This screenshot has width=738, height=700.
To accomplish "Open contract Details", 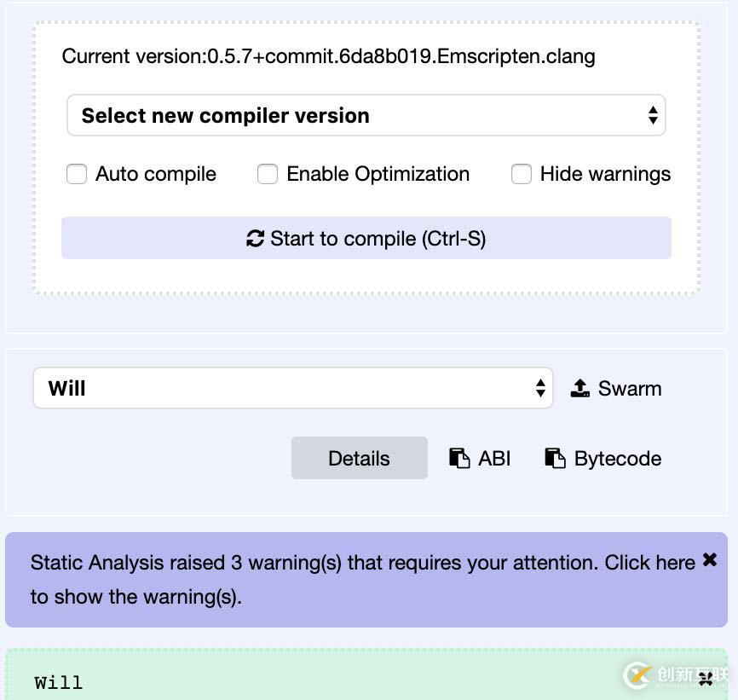I will pos(359,459).
